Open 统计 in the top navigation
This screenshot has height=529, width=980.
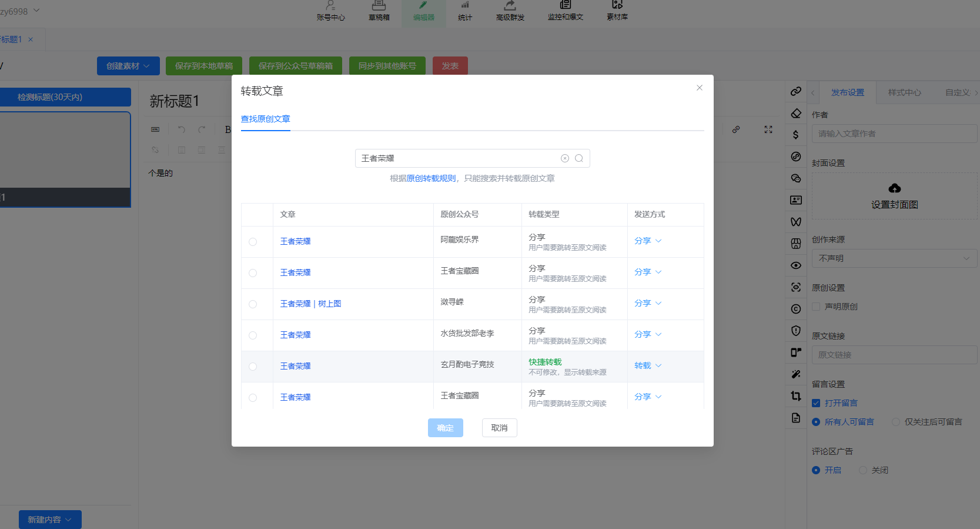click(465, 12)
